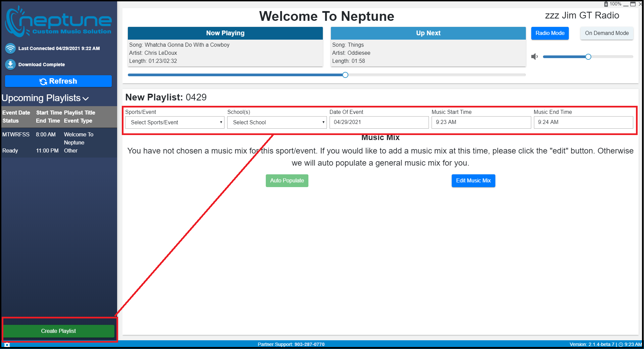The height and width of the screenshot is (349, 644).
Task: Open the Select Sports/Event dropdown
Action: point(175,123)
